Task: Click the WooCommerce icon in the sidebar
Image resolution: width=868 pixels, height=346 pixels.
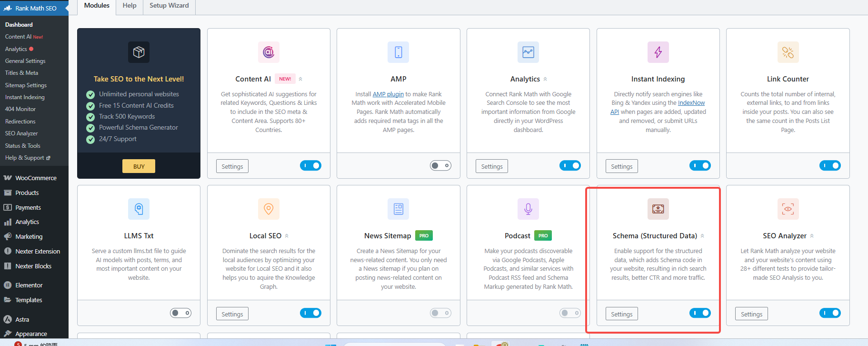Action: tap(8, 178)
